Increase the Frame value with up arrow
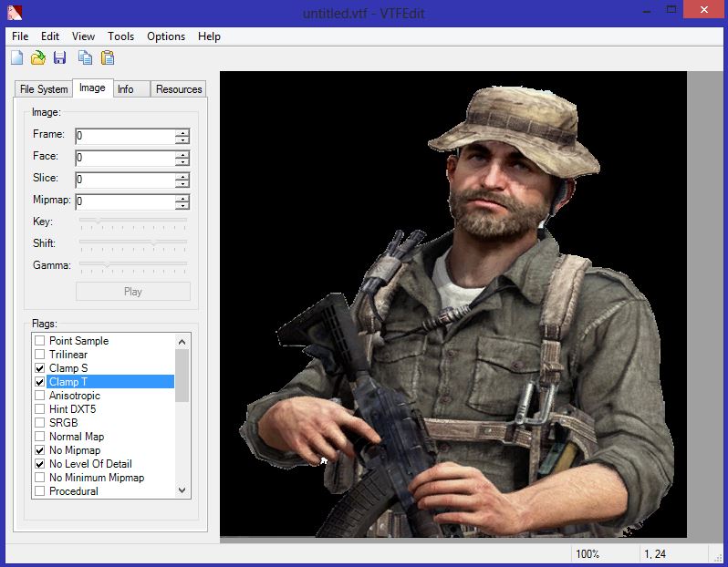 (182, 132)
